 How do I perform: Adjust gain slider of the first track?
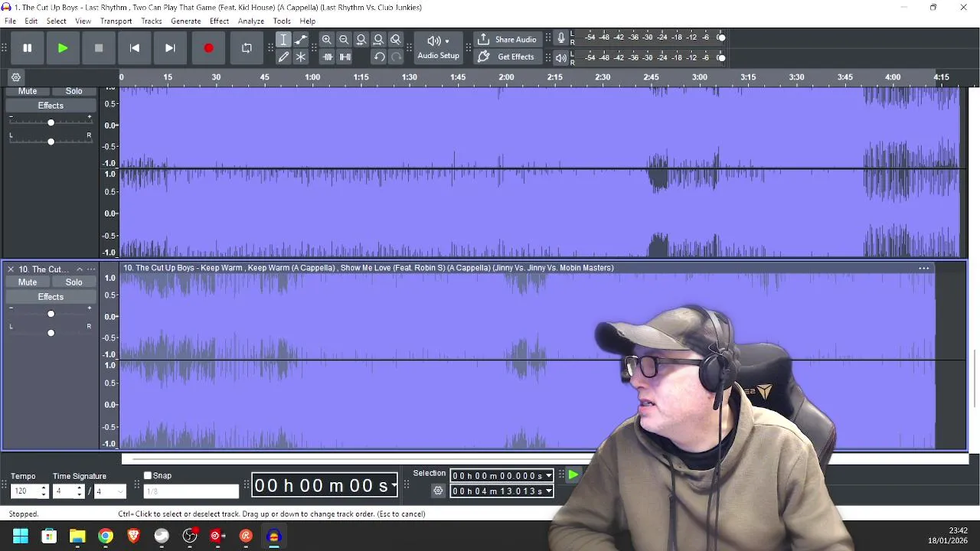click(x=51, y=122)
